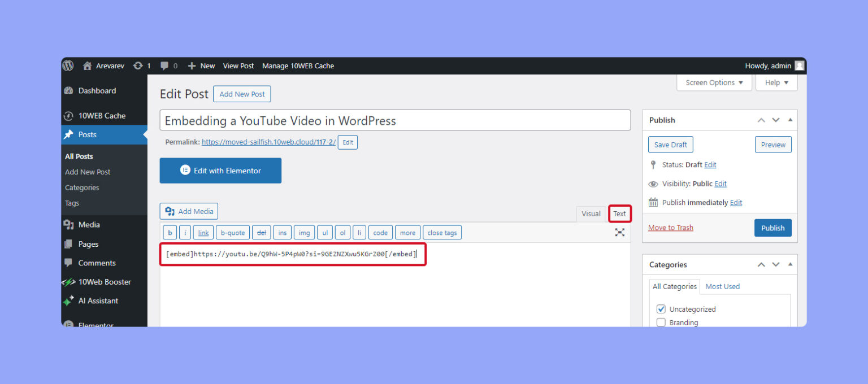
Task: Open Dashboard from the sidebar
Action: pos(97,90)
